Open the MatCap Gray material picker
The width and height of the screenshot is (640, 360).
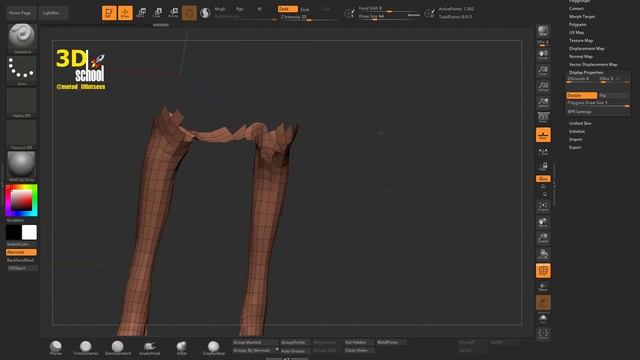pyautogui.click(x=22, y=166)
